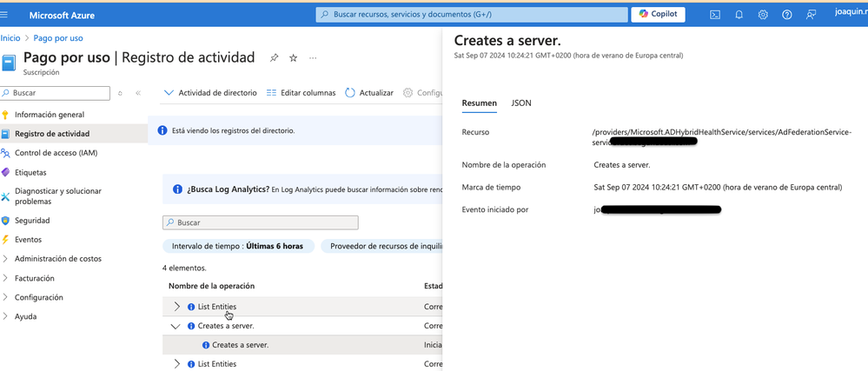This screenshot has height=371, width=868.
Task: Click the lightning icon for Eventos
Action: click(5, 240)
